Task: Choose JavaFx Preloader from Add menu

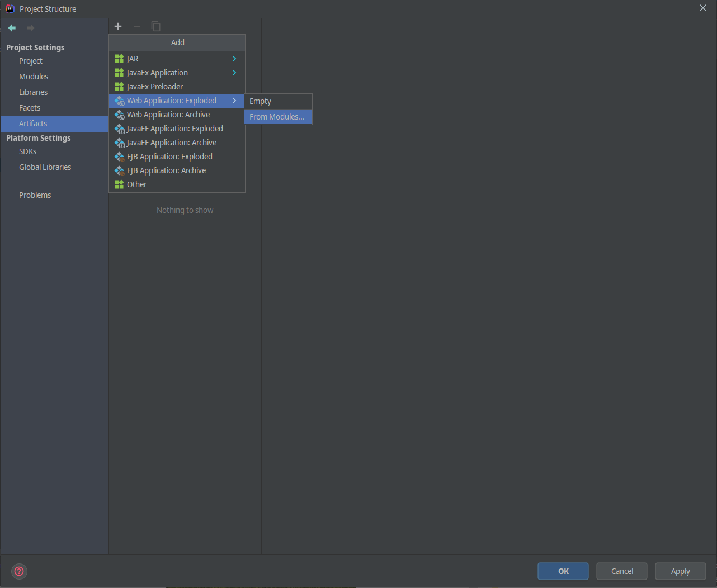Action: 177,87
